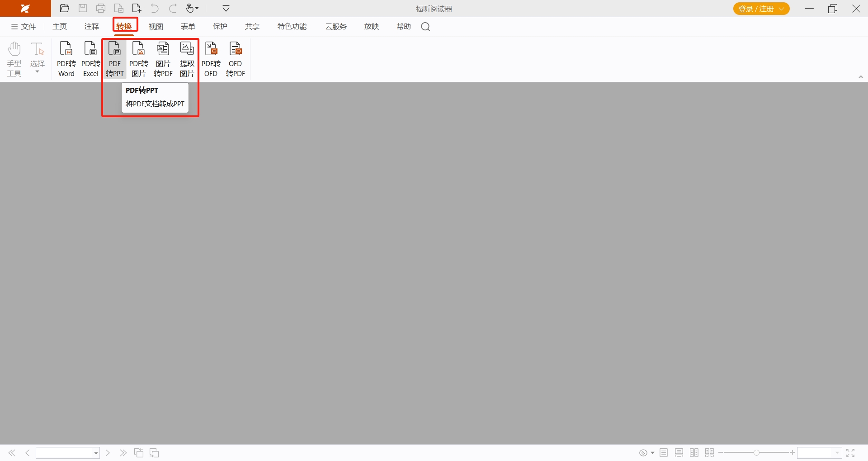Switch to the 注释 tab

point(92,27)
